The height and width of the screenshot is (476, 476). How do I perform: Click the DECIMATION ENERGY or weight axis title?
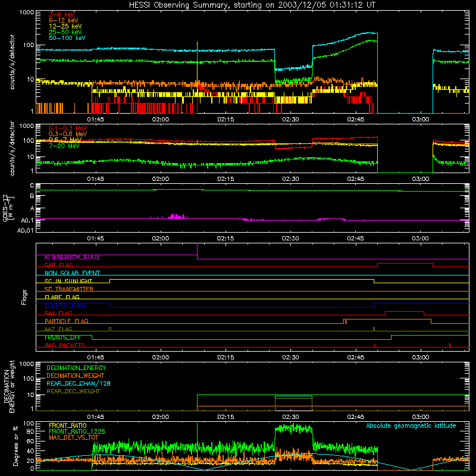[9, 386]
